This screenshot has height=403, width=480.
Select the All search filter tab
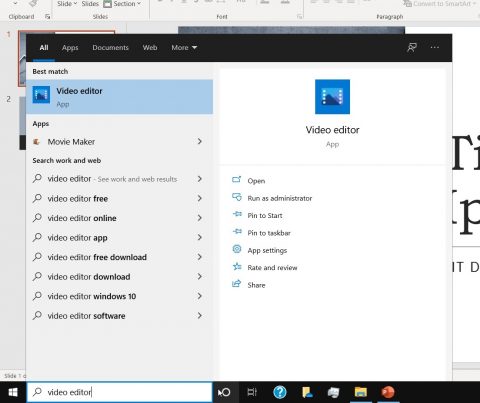[x=44, y=48]
